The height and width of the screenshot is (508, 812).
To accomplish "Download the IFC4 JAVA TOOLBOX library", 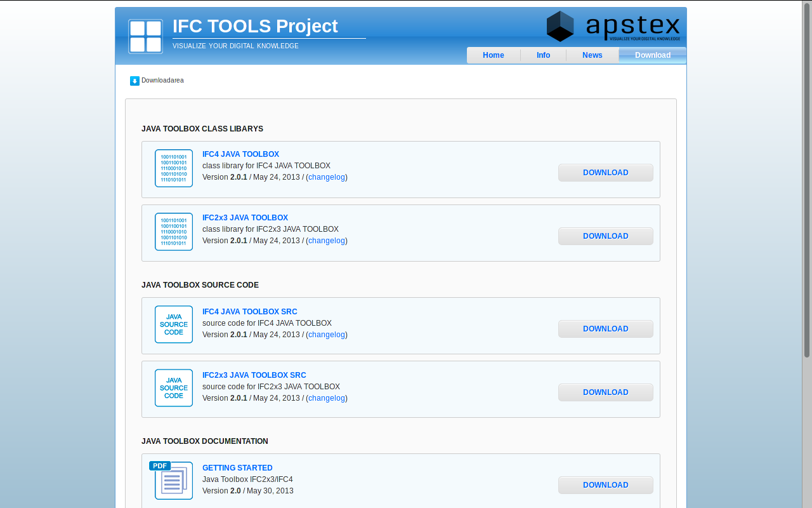I will pyautogui.click(x=606, y=173).
